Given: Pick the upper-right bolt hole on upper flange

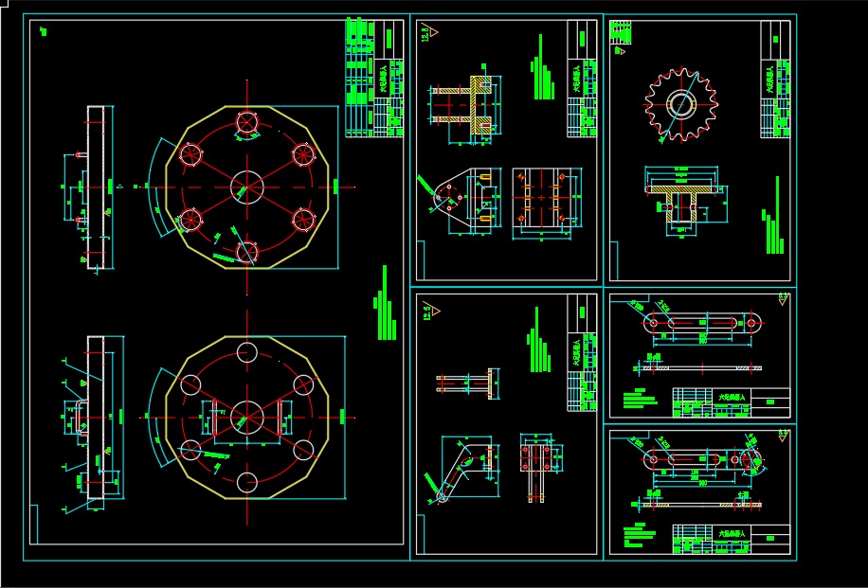Looking at the screenshot, I should click(303, 155).
